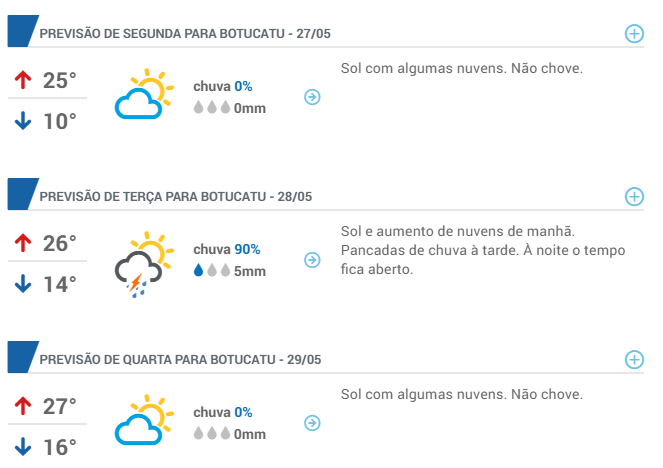The height and width of the screenshot is (468, 663).
Task: Open Wednesday rain details arrow icon
Action: (x=312, y=423)
